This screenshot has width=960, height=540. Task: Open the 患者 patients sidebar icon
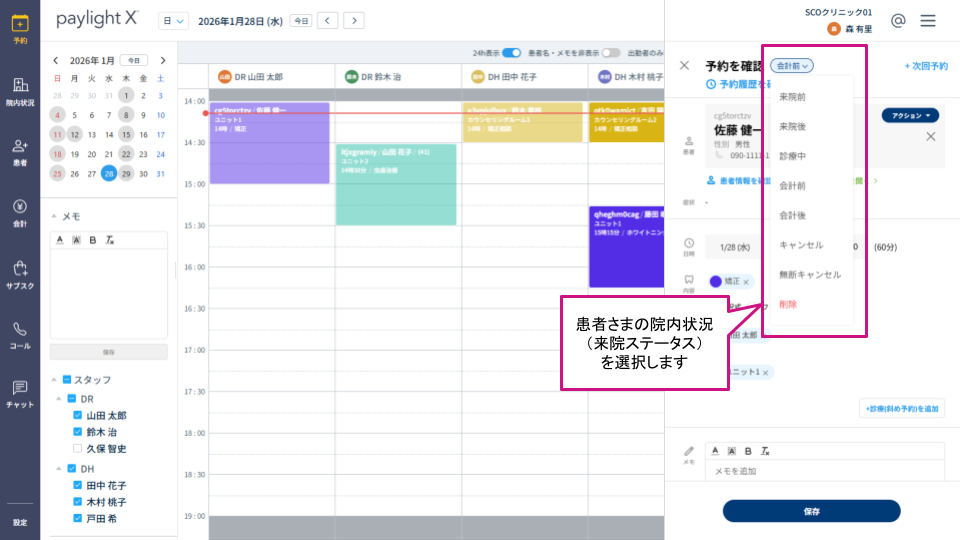20,152
